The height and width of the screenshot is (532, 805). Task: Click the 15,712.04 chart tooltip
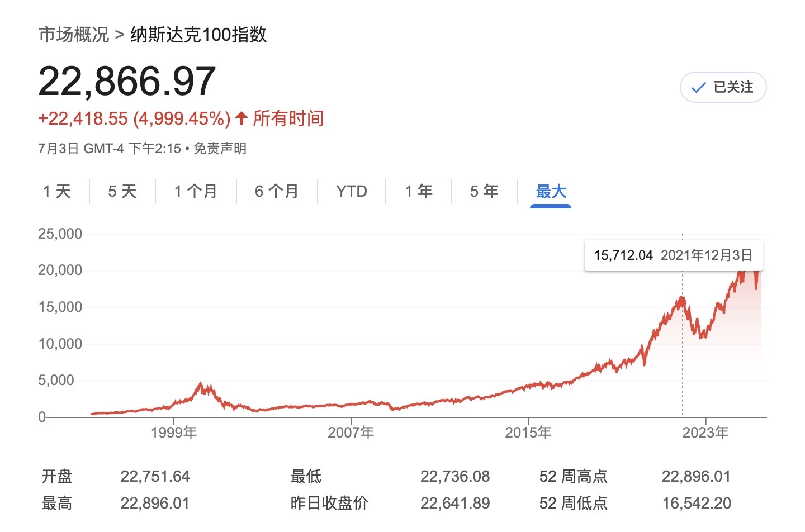673,255
